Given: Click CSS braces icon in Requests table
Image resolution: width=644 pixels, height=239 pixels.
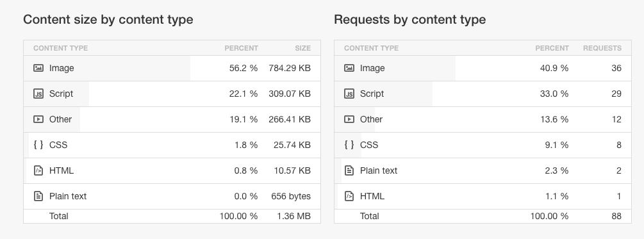Looking at the screenshot, I should click(x=349, y=145).
